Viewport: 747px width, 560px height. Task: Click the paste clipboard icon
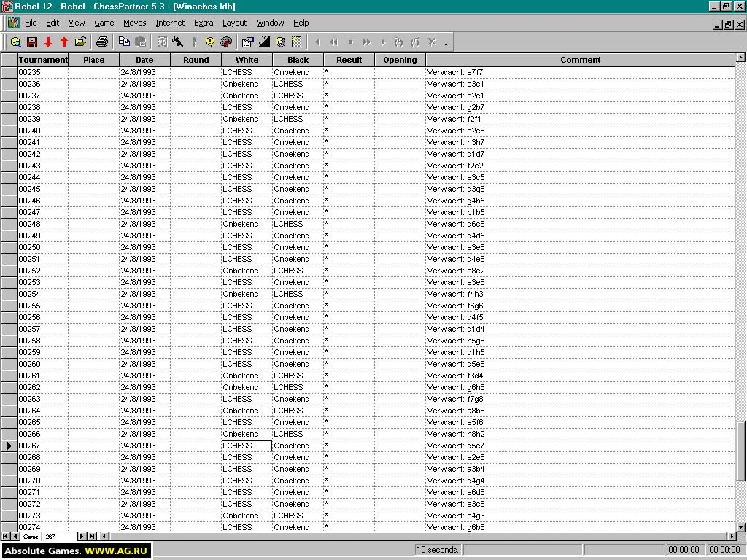click(141, 42)
